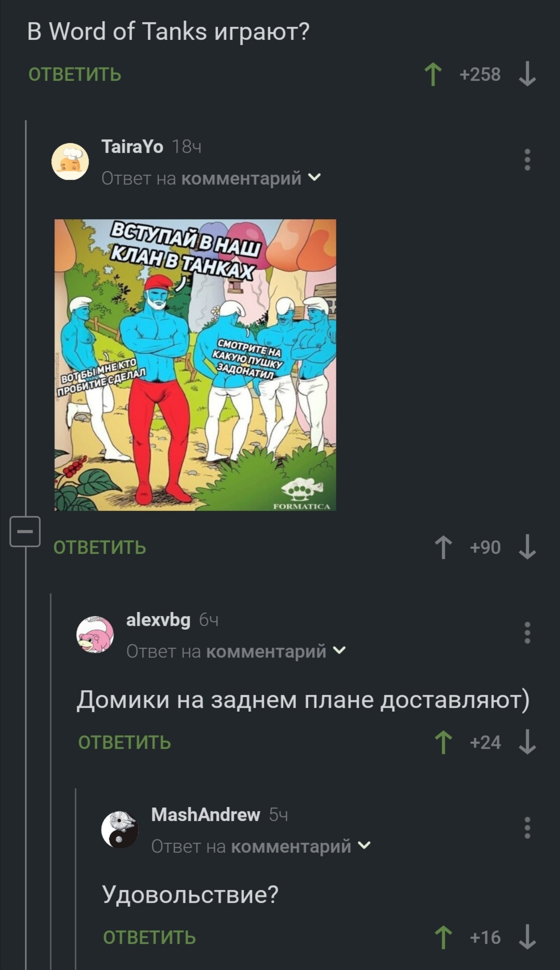Expand parent comment chevron under TairaYo

[314, 178]
